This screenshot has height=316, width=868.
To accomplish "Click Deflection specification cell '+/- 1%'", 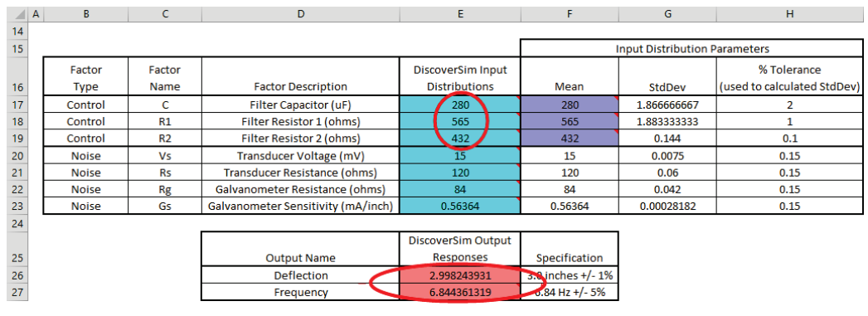I will click(x=569, y=275).
